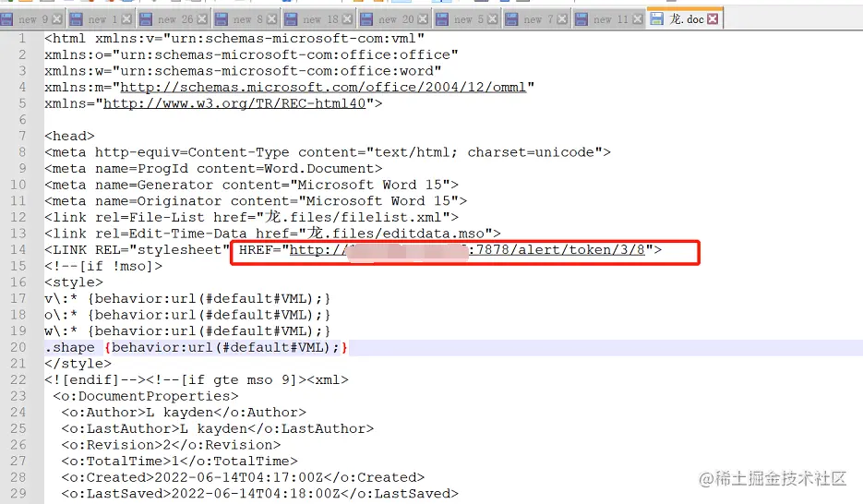Screen dimensions: 863x504
Task: Click line number 14 in the margin
Action: tap(18, 250)
